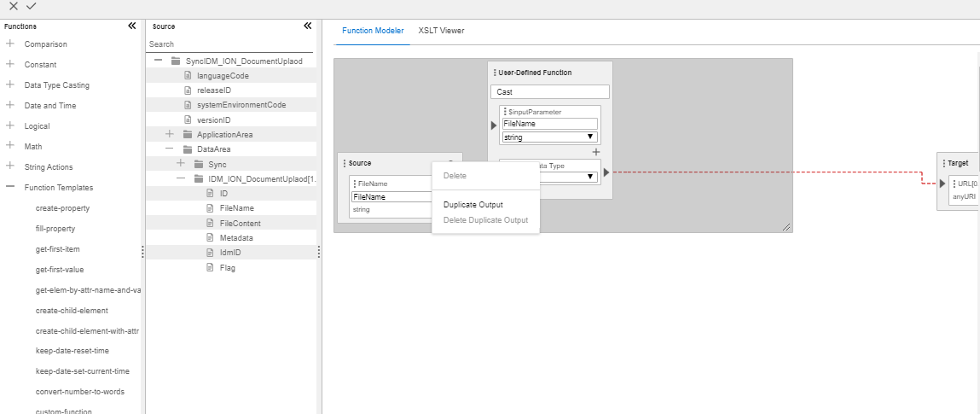Click the versionID document icon

click(188, 120)
